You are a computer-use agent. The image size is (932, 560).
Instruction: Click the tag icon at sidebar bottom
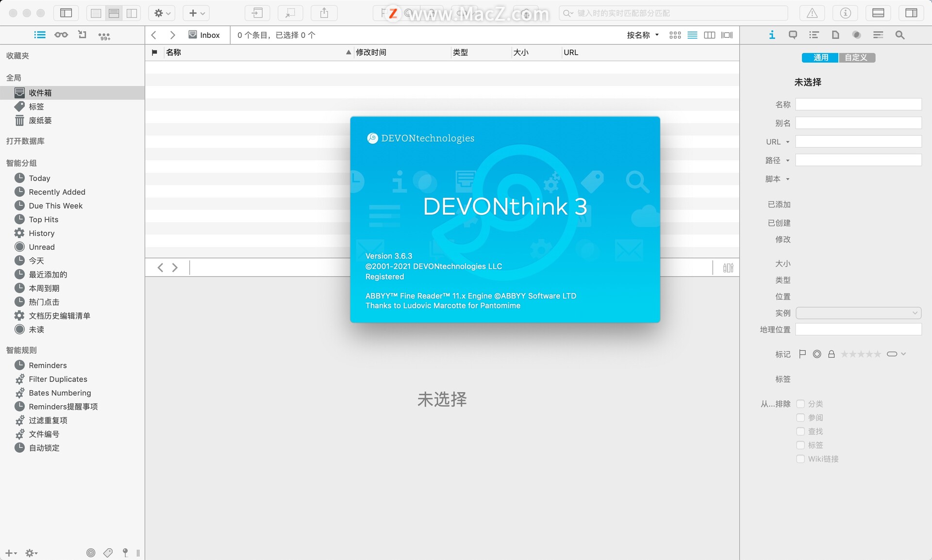pyautogui.click(x=108, y=553)
